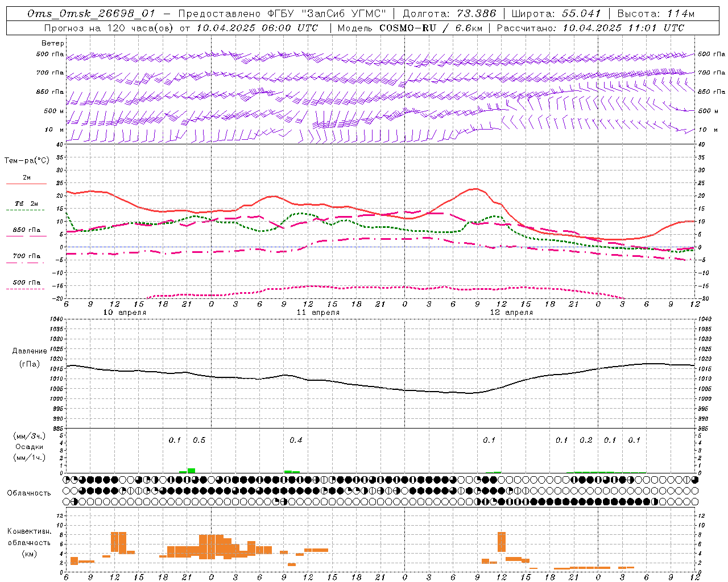The width and height of the screenshot is (728, 582).
Task: Click the "Высота: 114м" header field
Action: [656, 14]
